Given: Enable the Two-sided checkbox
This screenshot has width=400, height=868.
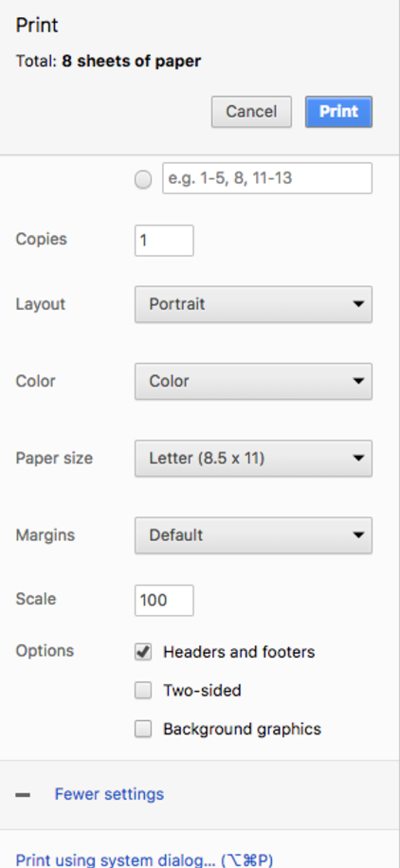Looking at the screenshot, I should (x=143, y=690).
